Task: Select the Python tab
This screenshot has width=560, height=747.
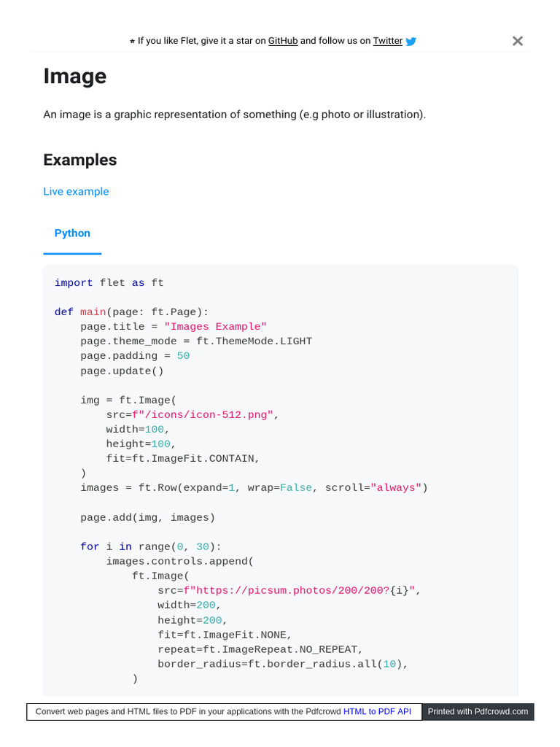Action: [72, 233]
